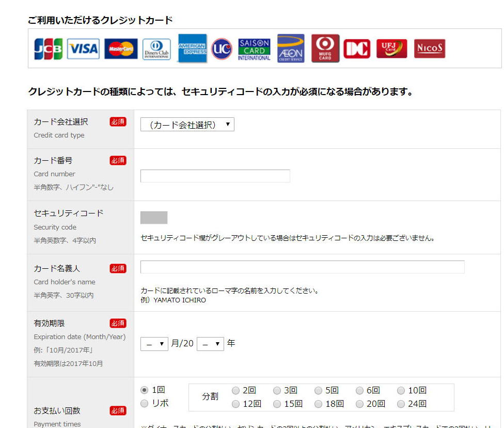This screenshot has width=504, height=428.
Task: Click the セキュリティコードの入力が必須 notice heading
Action: tap(220, 91)
